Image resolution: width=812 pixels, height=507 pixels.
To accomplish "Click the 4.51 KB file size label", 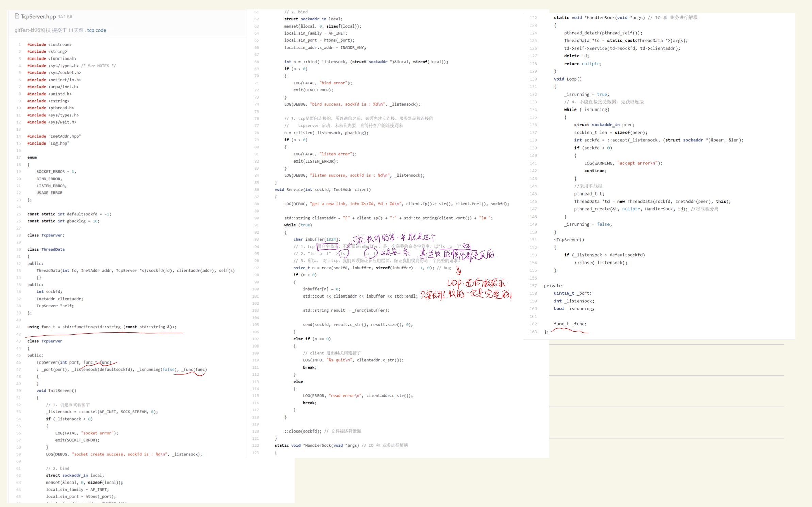I will [65, 16].
